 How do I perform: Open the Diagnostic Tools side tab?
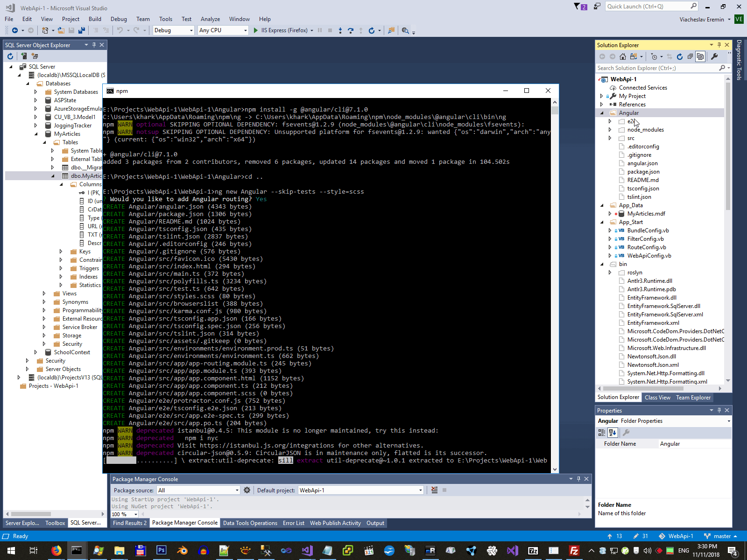pos(739,60)
